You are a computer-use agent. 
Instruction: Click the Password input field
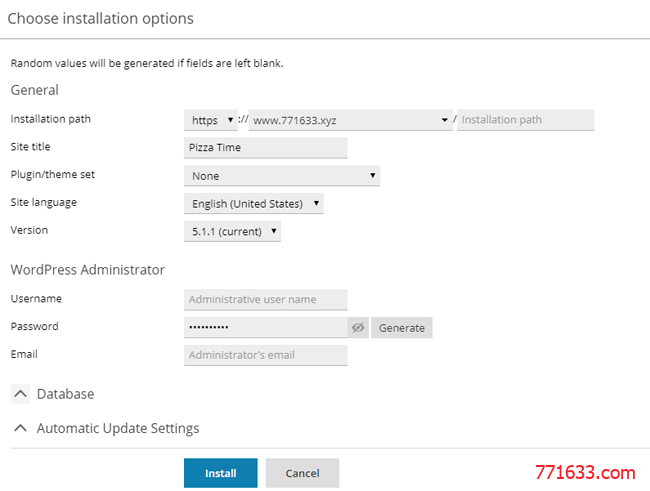[266, 328]
